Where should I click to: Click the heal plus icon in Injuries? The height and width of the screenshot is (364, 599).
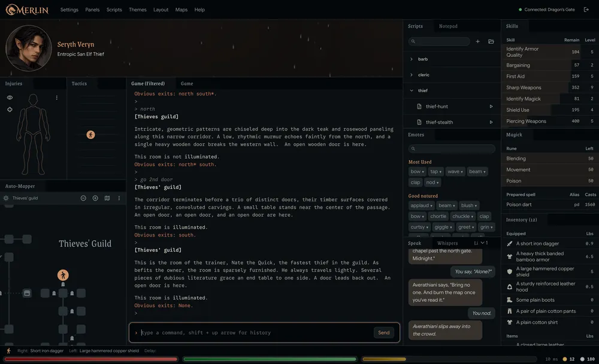[x=10, y=110]
